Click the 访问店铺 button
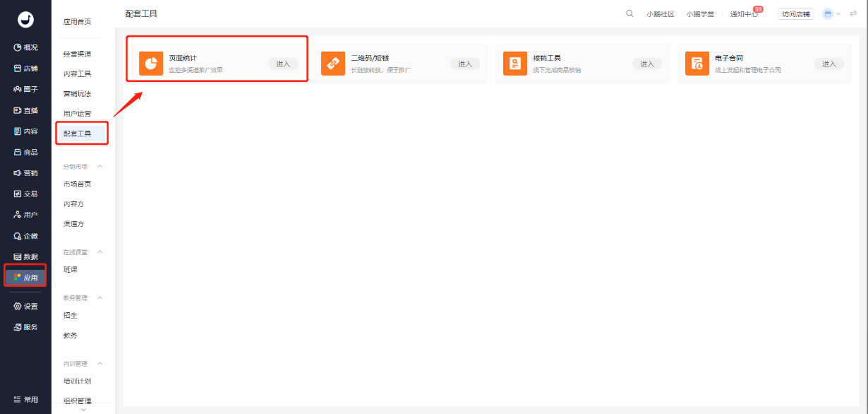 [795, 13]
